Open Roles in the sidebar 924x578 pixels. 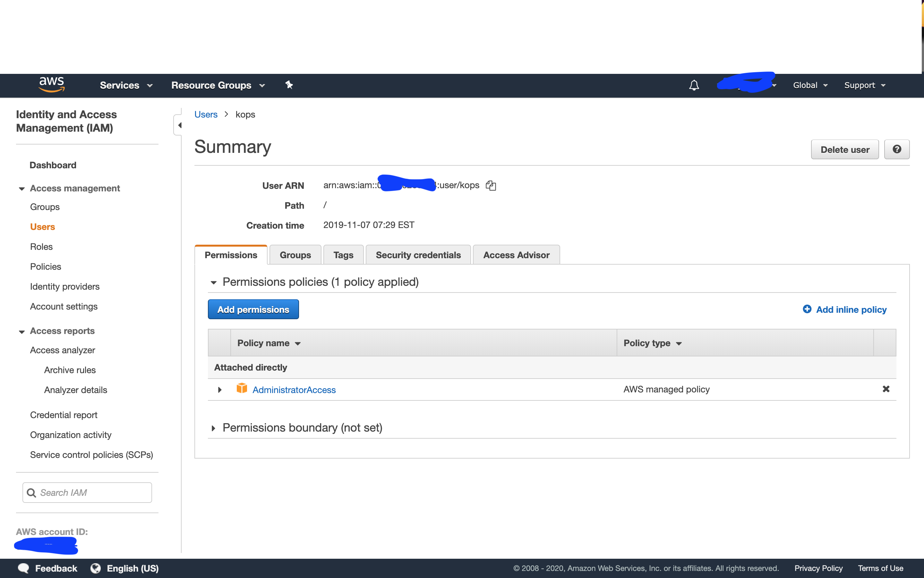41,247
